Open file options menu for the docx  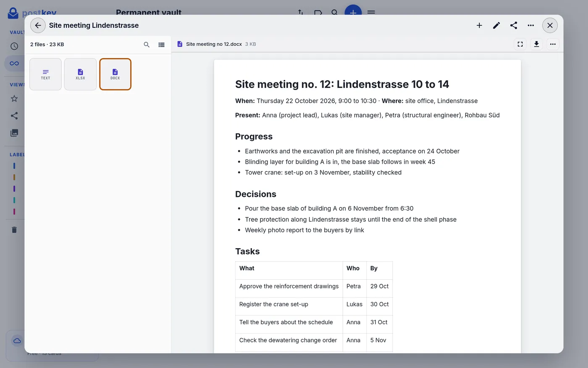pos(553,44)
